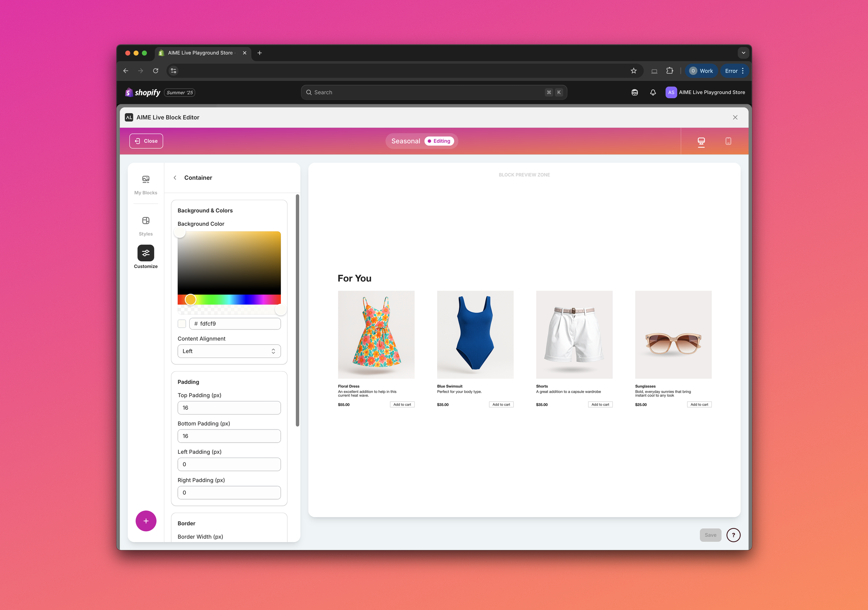
Task: Open the Shopify Sidekick assistant icon
Action: click(634, 93)
